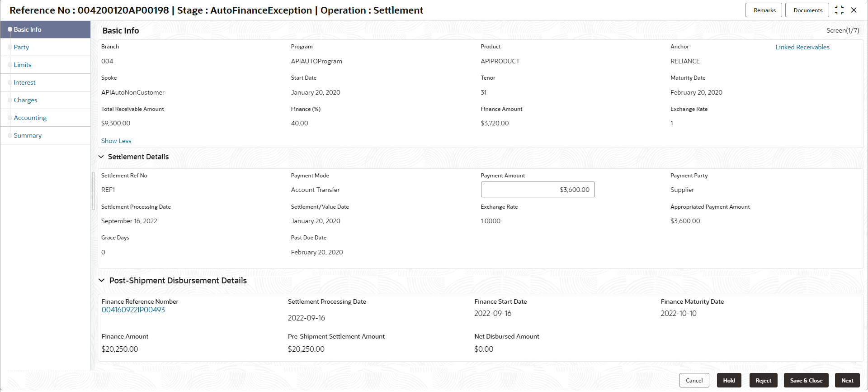Open the Remarks dialog
The width and height of the screenshot is (868, 392).
click(764, 10)
